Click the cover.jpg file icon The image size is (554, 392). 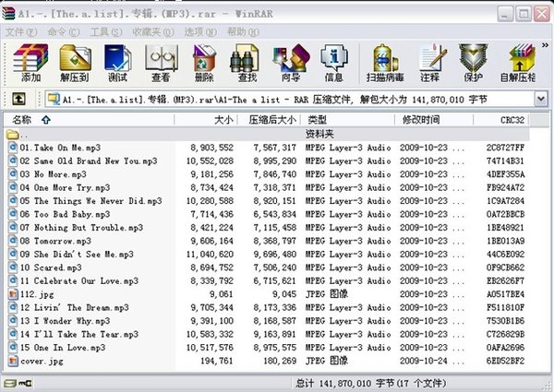(x=14, y=361)
